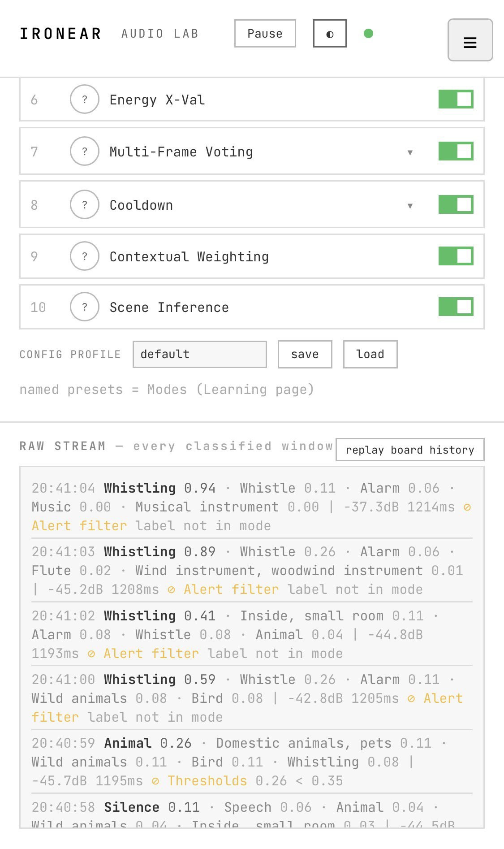Viewport: 504px width, 849px height.
Task: Load a config profile
Action: coord(370,354)
